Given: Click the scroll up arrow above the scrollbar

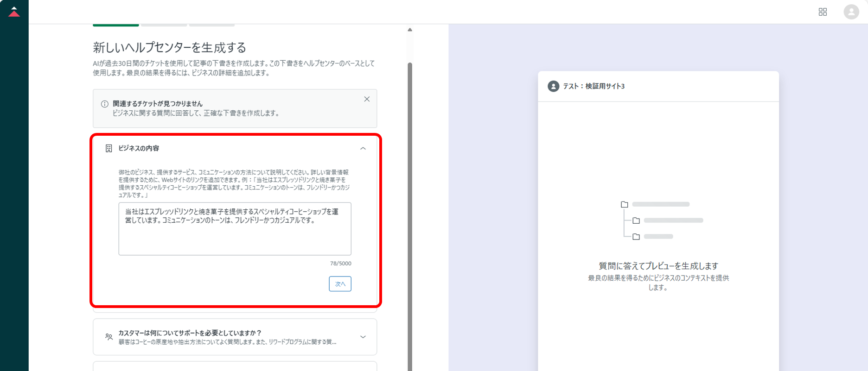Looking at the screenshot, I should (x=410, y=30).
